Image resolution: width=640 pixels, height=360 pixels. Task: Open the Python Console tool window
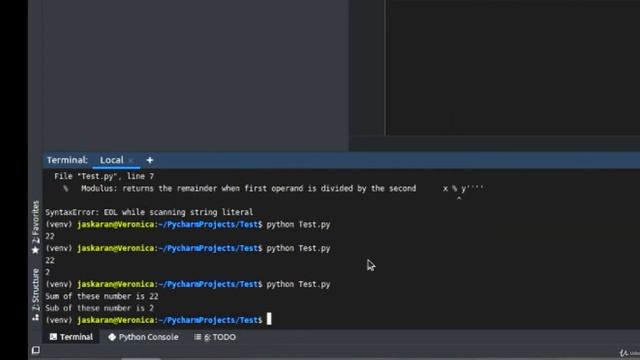coord(143,337)
